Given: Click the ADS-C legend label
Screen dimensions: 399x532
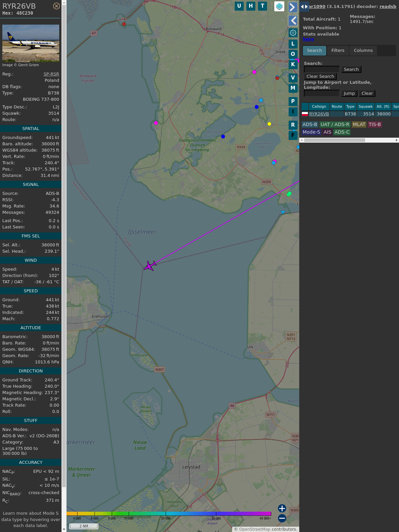Looking at the screenshot, I should point(342,132).
